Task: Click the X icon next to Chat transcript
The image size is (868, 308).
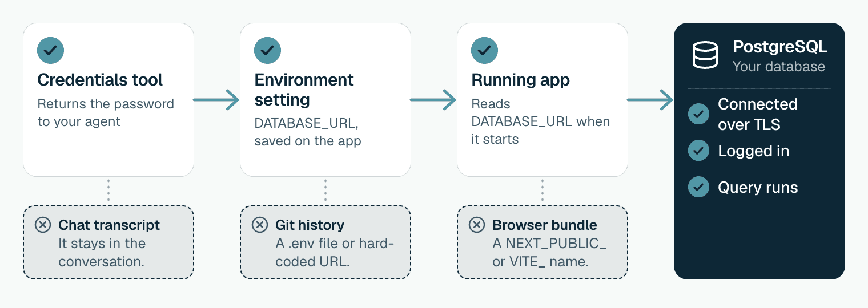Action: tap(43, 225)
